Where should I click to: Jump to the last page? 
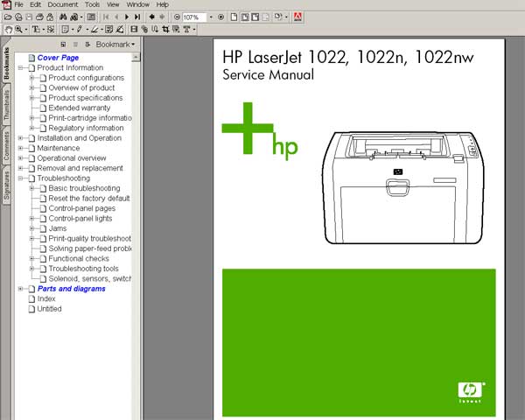click(137, 17)
